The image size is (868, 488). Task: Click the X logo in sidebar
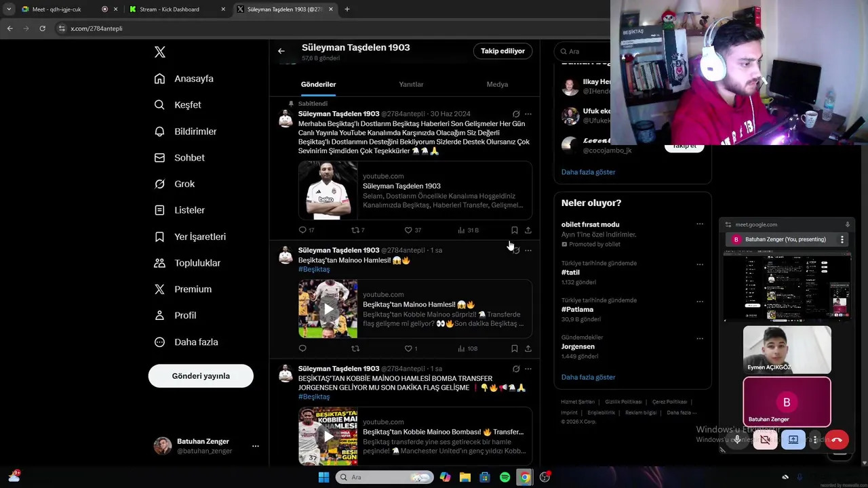coord(159,52)
